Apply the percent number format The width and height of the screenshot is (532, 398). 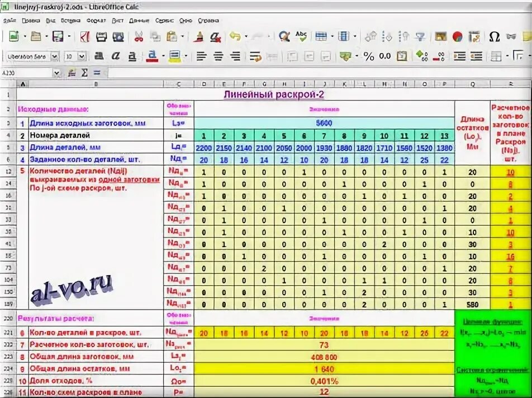tap(368, 56)
